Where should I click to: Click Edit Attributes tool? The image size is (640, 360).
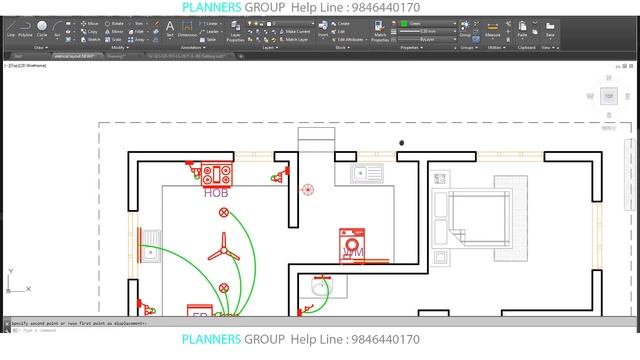pos(348,40)
